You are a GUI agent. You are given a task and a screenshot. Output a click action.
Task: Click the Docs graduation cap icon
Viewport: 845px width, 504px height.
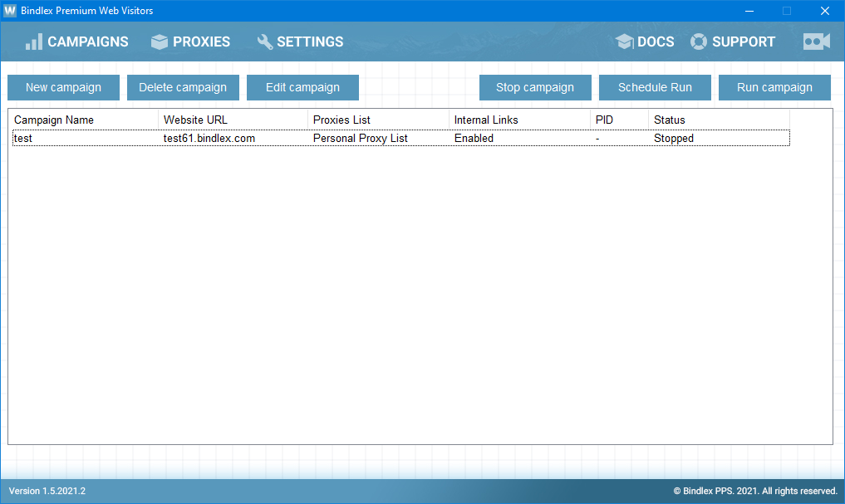pyautogui.click(x=625, y=42)
